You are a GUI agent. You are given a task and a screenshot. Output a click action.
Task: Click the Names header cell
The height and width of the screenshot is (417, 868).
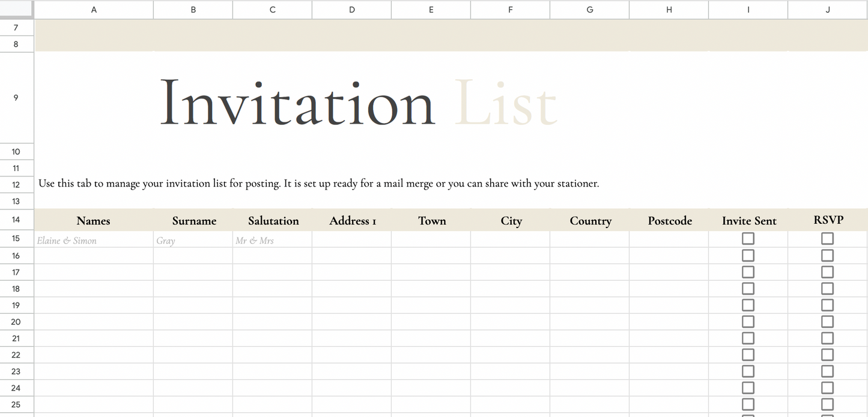click(x=94, y=221)
